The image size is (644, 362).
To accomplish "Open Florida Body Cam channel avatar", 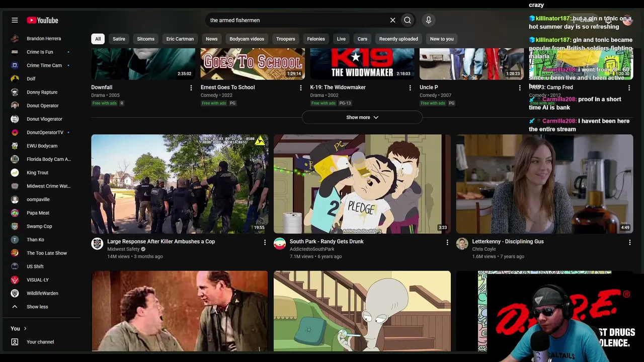I will click(15, 159).
